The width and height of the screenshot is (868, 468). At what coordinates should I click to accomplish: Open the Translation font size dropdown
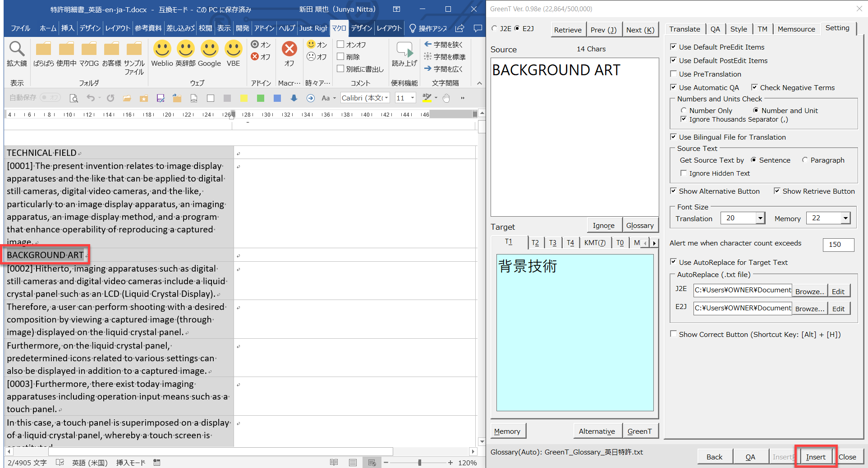coord(760,218)
